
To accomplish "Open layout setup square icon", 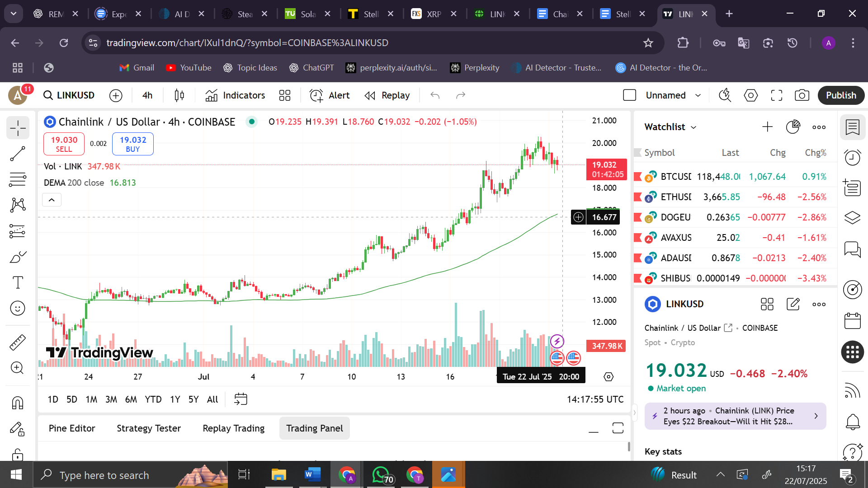I will pos(630,95).
